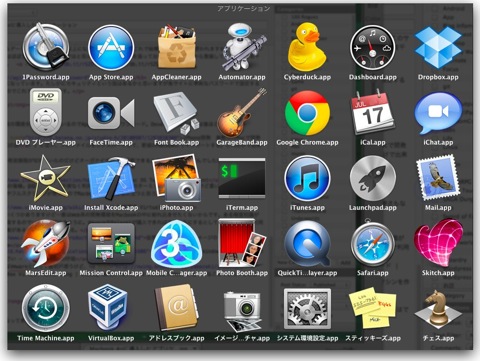
Task: Open the Time Machine clock icon
Action: (46, 308)
